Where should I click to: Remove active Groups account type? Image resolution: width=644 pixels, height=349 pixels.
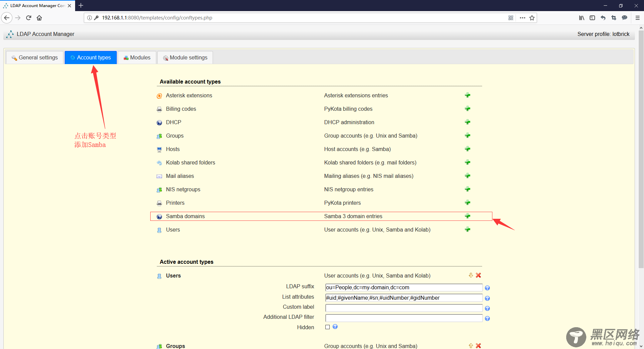pyautogui.click(x=479, y=346)
